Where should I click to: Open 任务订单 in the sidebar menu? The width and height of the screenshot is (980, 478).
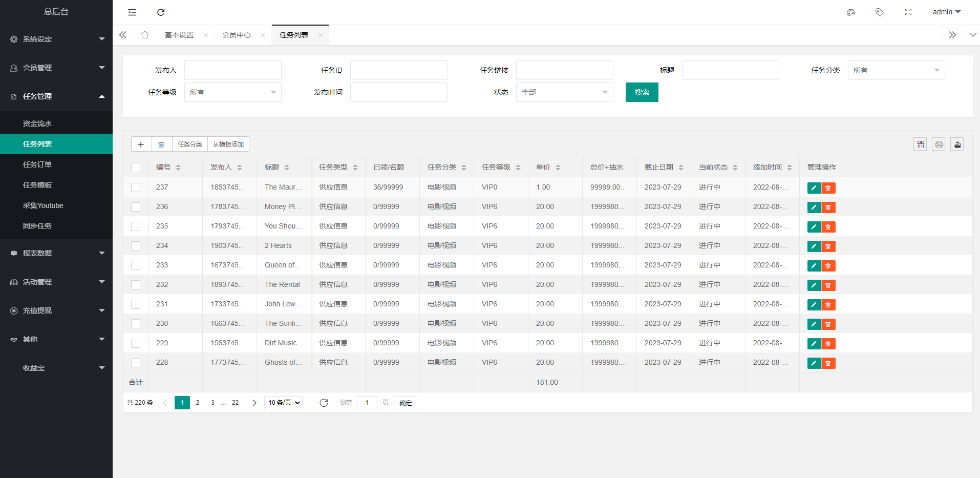click(37, 164)
